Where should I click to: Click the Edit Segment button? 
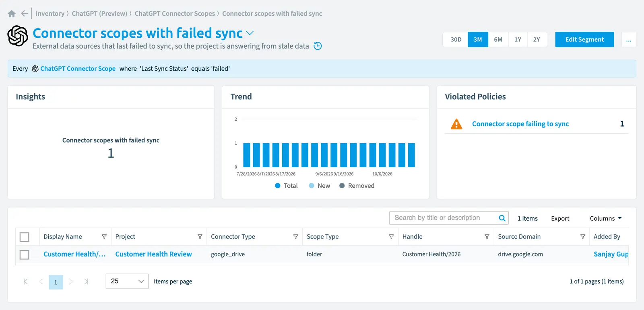pyautogui.click(x=584, y=39)
